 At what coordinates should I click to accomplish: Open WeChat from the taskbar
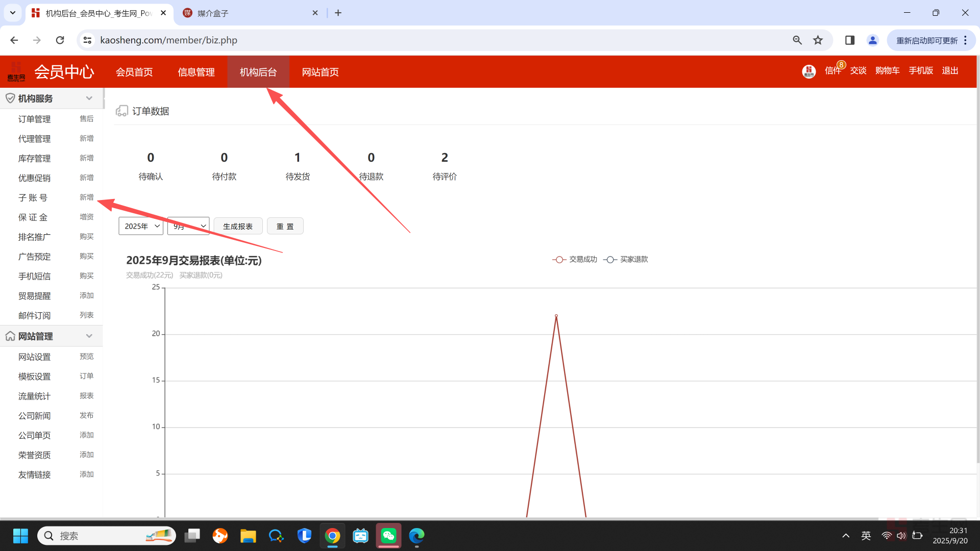click(388, 536)
